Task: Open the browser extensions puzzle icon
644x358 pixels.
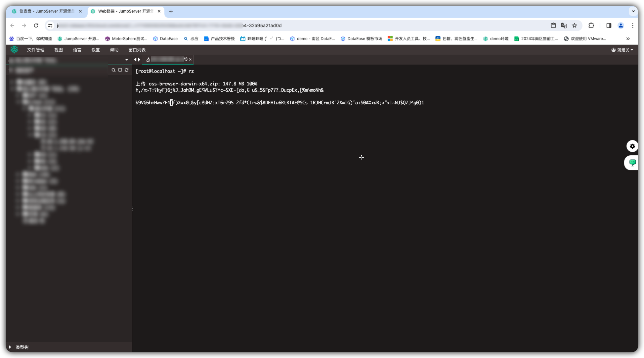Action: 591,26
